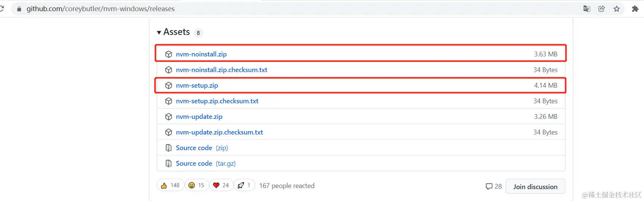This screenshot has height=201, width=644.
Task: Click package icon beside nvm-noinstall.zip.checksum.txt
Action: click(x=169, y=70)
